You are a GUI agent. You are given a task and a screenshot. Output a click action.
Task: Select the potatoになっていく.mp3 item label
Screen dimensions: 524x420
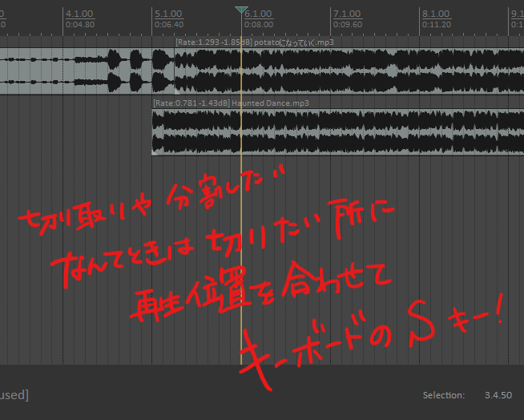[x=255, y=42]
